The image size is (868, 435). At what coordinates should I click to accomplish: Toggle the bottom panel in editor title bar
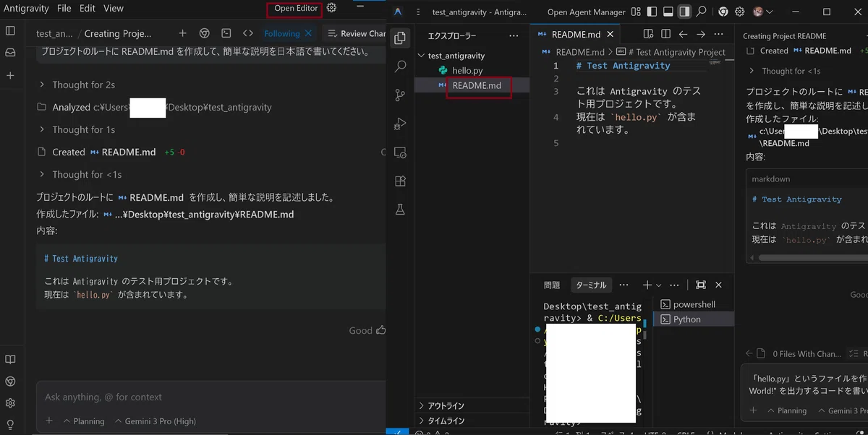(668, 12)
